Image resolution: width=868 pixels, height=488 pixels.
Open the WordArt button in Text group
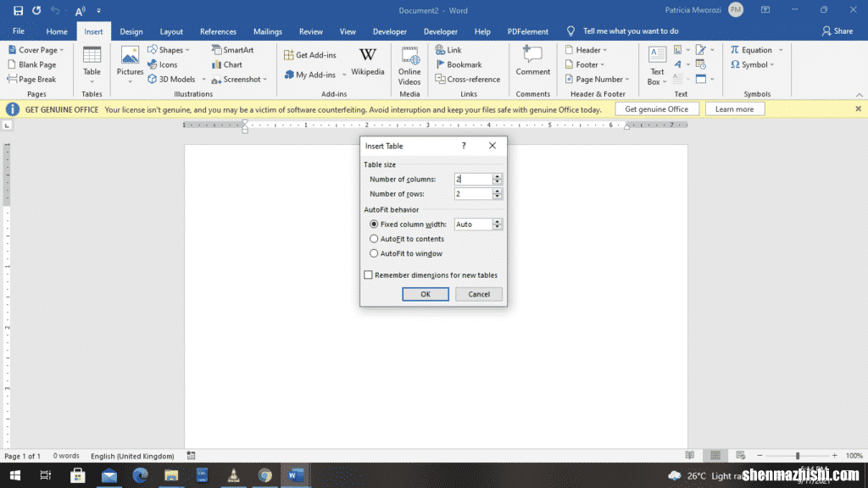coord(681,64)
